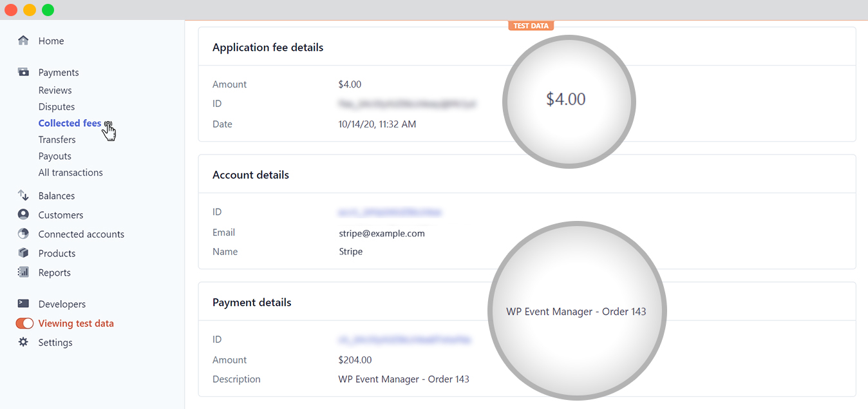Select the Reports chart icon
This screenshot has height=409, width=868.
coord(23,272)
